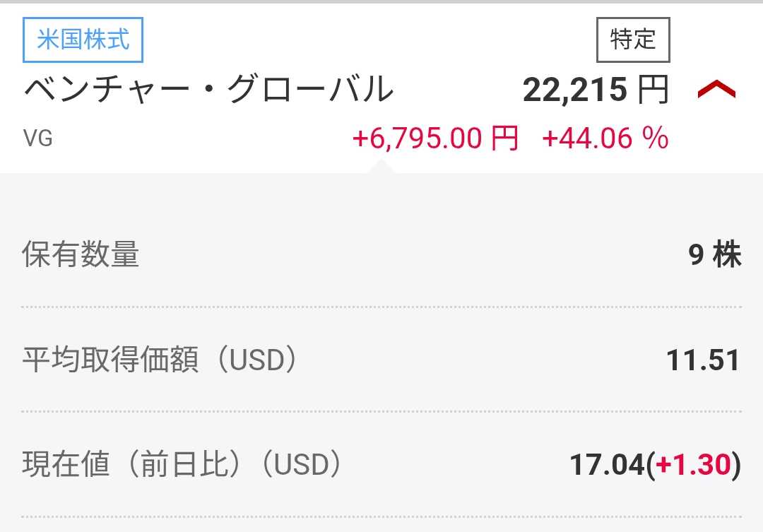Tap the 米国株式 category badge
The image size is (763, 532).
(x=83, y=40)
